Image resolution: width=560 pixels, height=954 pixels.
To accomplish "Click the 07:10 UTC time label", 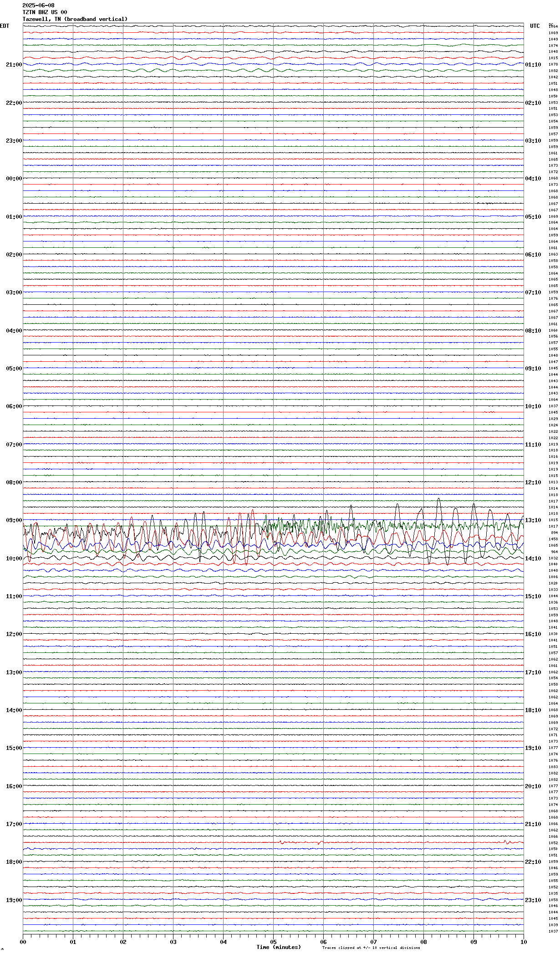I will coord(533,292).
